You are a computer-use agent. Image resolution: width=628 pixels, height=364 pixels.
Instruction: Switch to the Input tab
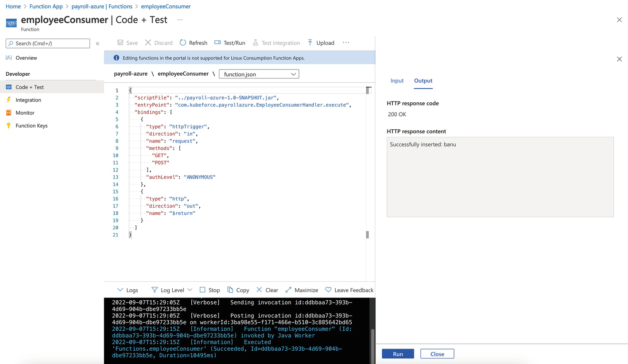click(x=397, y=81)
